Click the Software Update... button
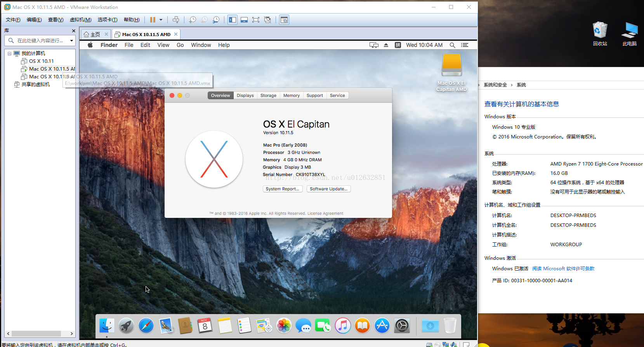 [x=329, y=189]
